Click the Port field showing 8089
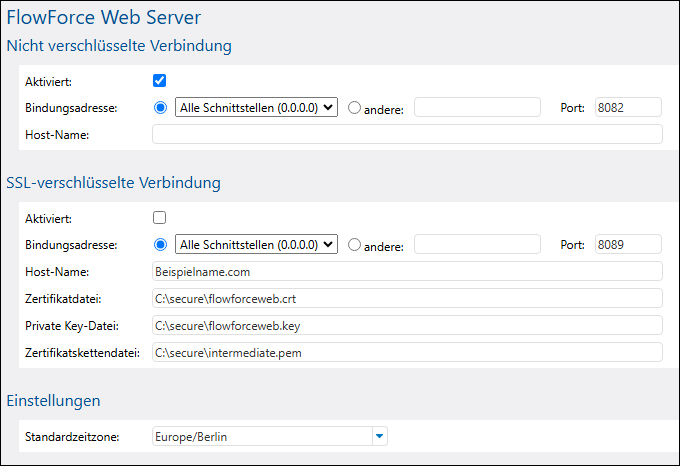Viewport: 680px width, 466px height. 628,244
